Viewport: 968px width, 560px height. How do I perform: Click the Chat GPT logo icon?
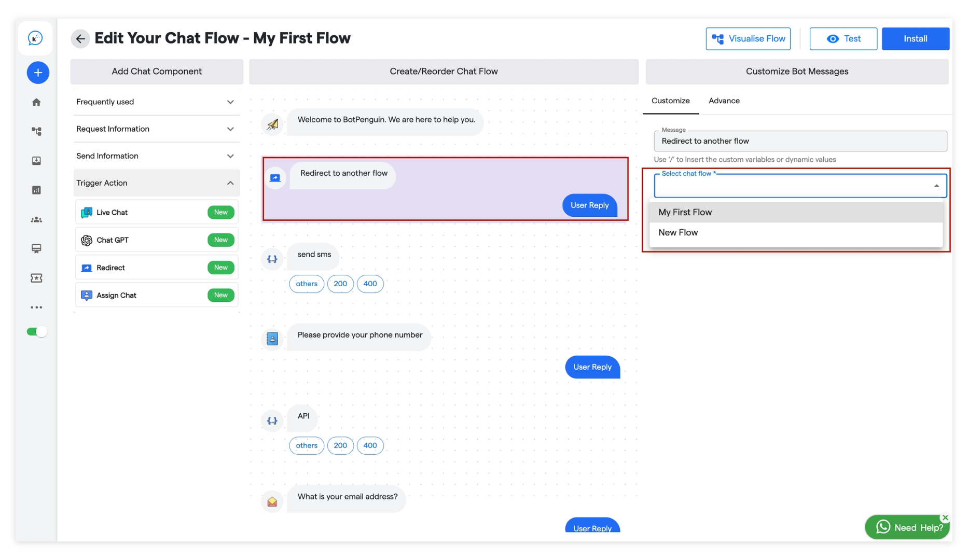click(87, 240)
